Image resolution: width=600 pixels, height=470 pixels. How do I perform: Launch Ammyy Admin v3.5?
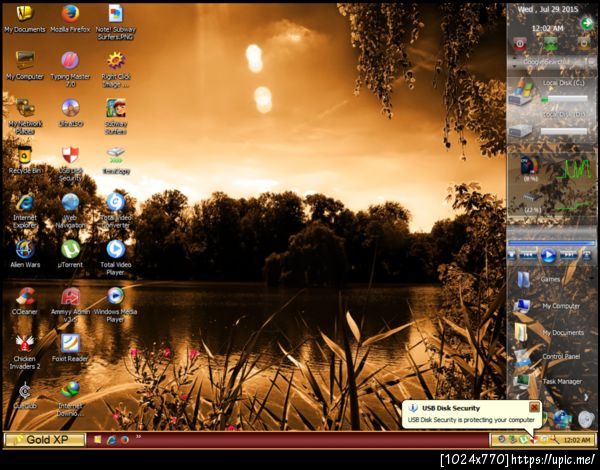[70, 305]
